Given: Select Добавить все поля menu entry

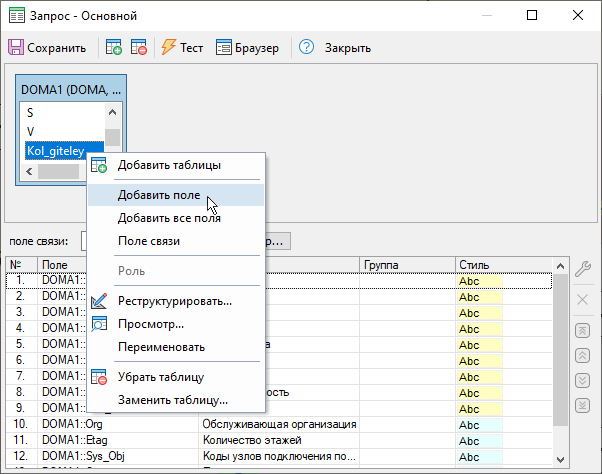Looking at the screenshot, I should point(169,218).
